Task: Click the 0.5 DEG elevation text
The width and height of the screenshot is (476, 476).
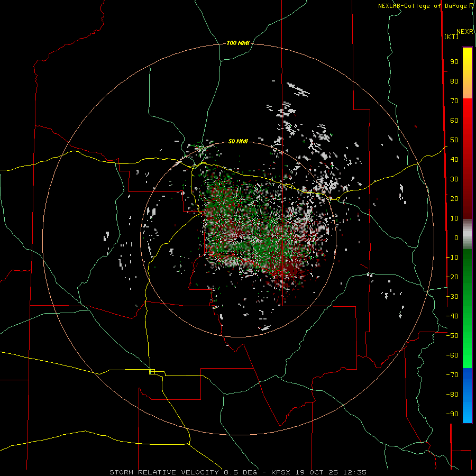Action: click(240, 472)
